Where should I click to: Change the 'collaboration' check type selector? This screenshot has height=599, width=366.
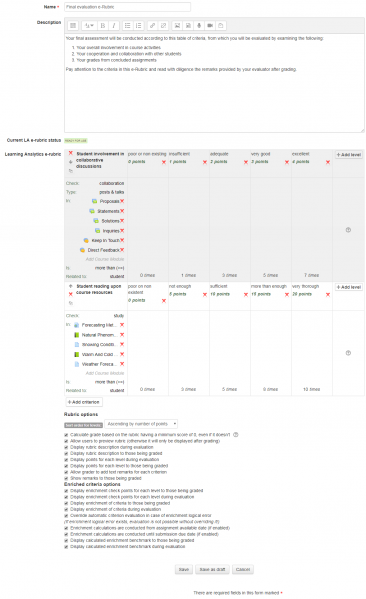pos(112,183)
